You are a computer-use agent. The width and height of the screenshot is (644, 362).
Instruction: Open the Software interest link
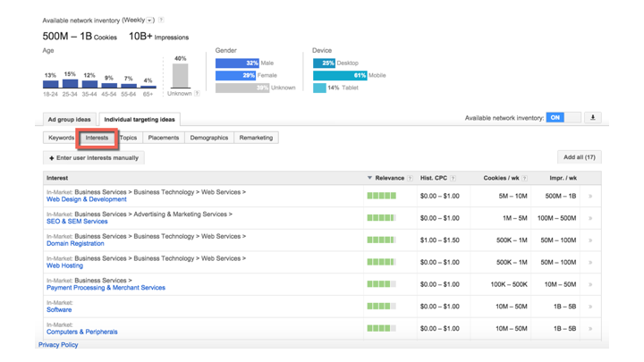click(59, 310)
